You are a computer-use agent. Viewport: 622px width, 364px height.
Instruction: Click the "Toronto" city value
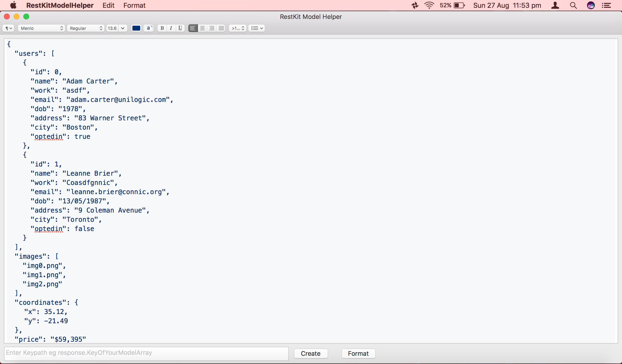point(80,219)
